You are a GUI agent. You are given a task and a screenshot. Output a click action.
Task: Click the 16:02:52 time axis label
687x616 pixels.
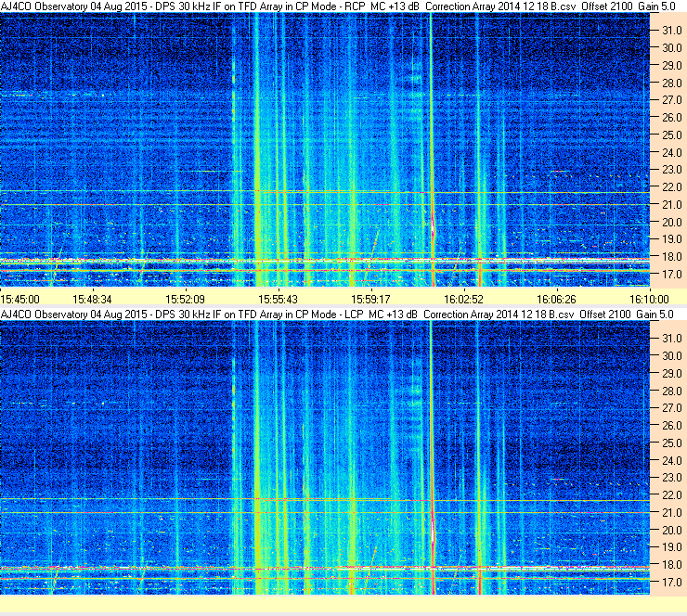coord(463,300)
